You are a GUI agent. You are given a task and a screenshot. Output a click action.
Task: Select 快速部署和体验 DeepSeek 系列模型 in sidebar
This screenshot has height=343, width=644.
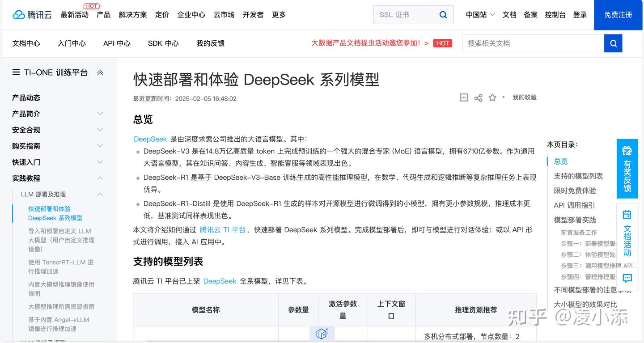[x=55, y=213]
